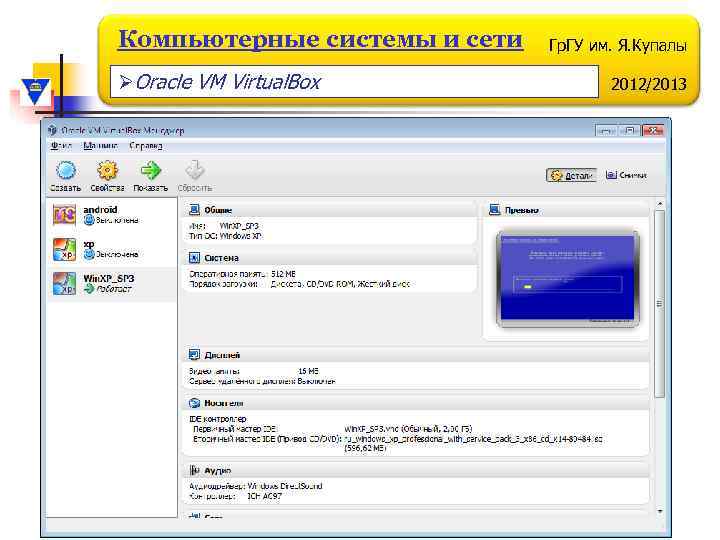Viewport: 720px width, 540px height.
Task: Select the android VM icon
Action: click(x=64, y=215)
